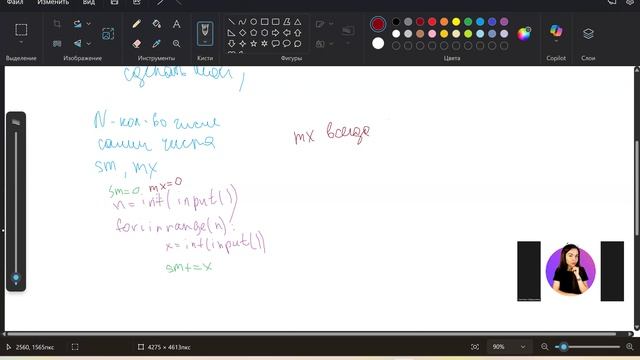Pick the oval shape
640x360 pixels.
tap(253, 22)
